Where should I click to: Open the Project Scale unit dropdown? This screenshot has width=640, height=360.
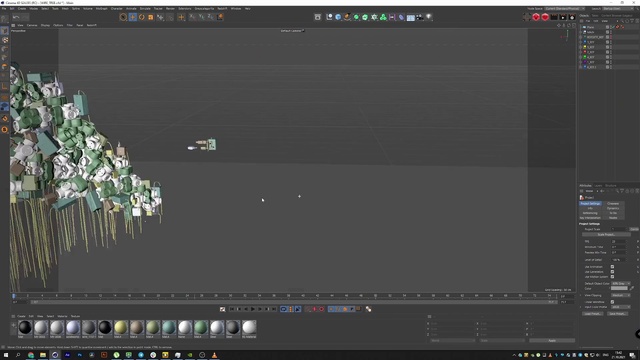point(634,229)
